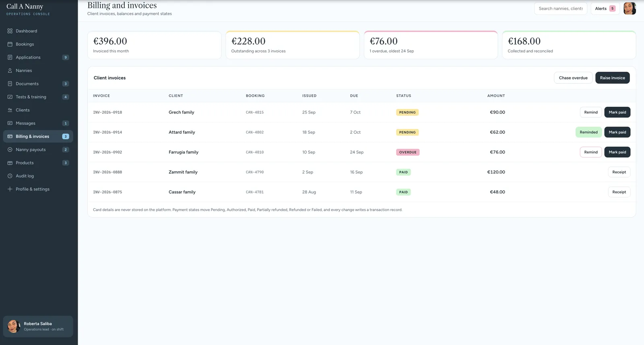
Task: Click invoice number INV-2026-0918
Action: click(107, 112)
